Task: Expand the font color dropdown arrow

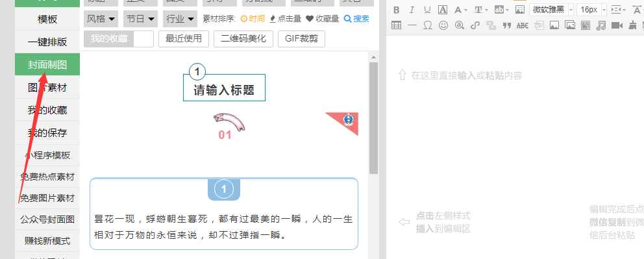Action: point(465,10)
